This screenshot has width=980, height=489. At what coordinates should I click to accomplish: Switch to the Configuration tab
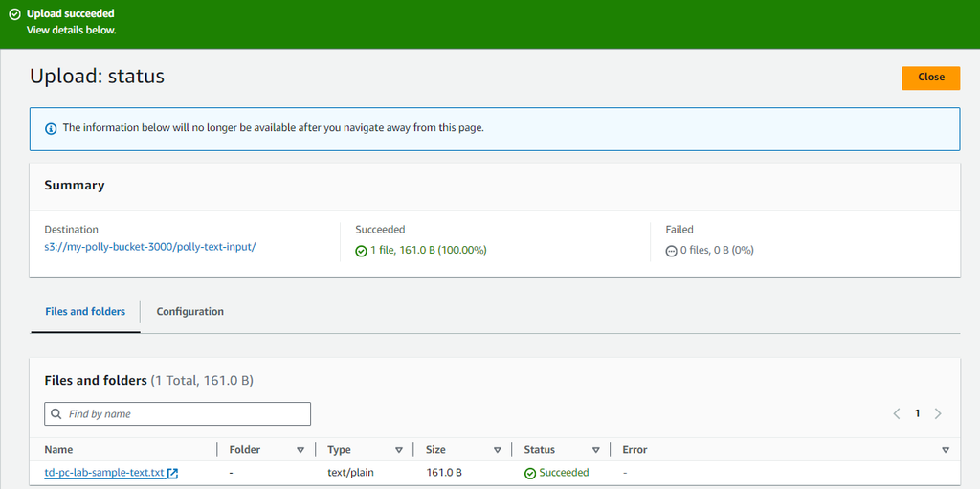(189, 312)
